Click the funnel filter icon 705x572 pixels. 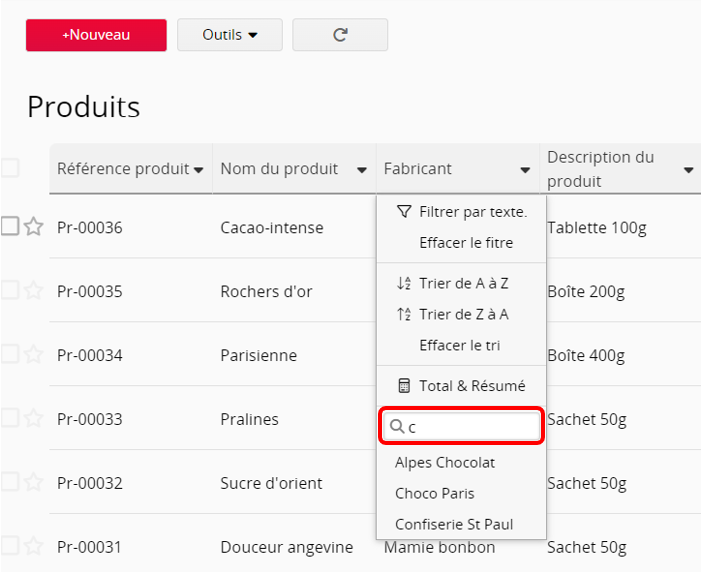click(404, 211)
